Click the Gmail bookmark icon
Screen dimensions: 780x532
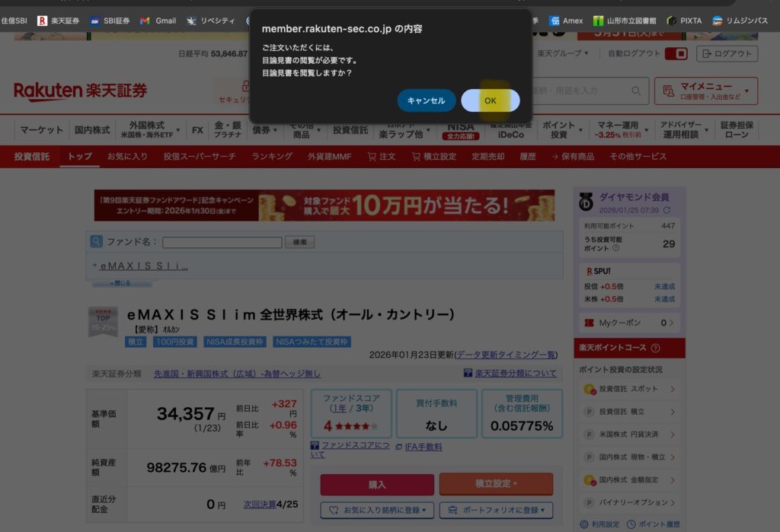[145, 21]
